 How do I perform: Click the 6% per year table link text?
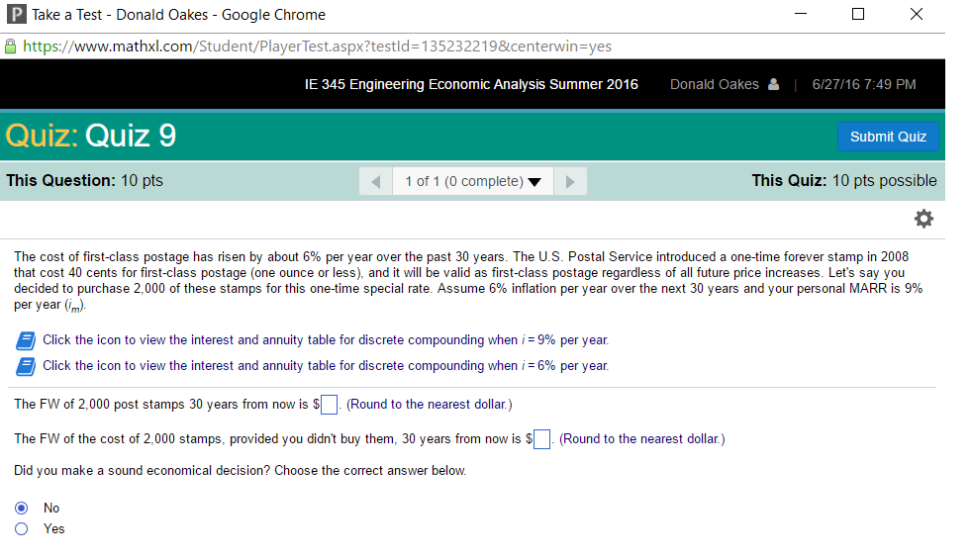pyautogui.click(x=326, y=366)
